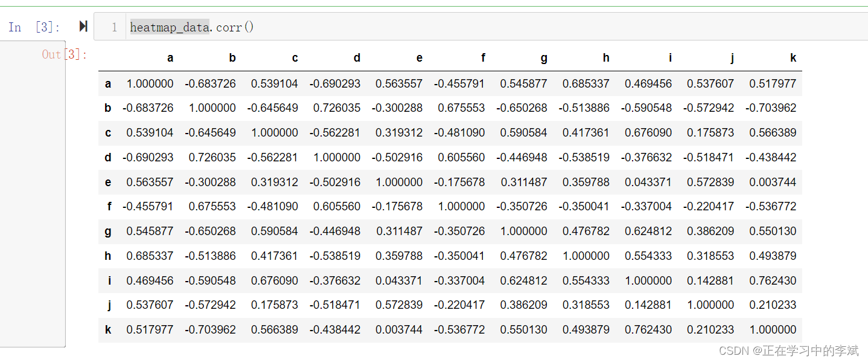868x362 pixels.
Task: Click cell value -0.518471 in row d
Action: coord(709,157)
